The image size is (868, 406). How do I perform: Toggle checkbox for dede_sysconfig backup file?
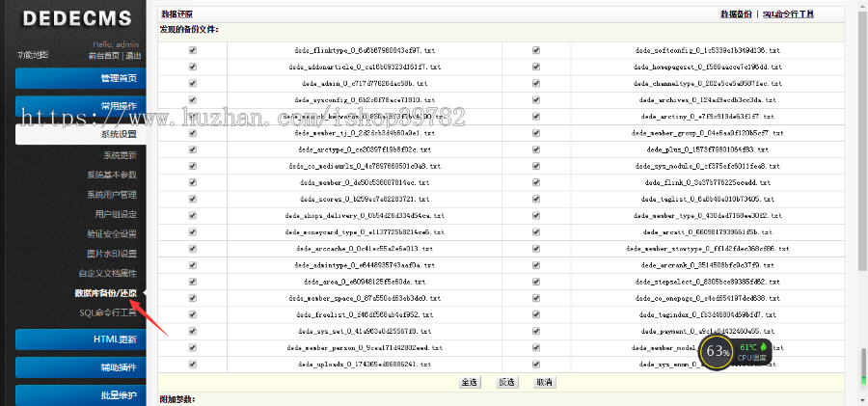coord(192,99)
